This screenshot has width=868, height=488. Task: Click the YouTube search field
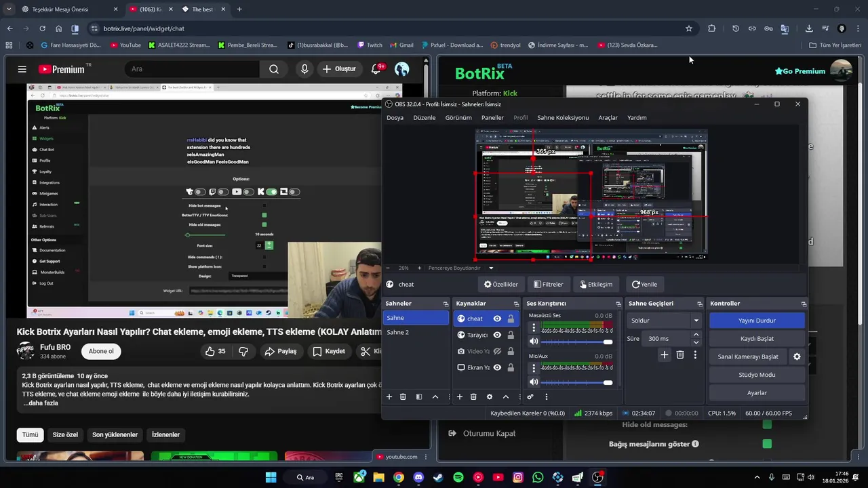[193, 69]
